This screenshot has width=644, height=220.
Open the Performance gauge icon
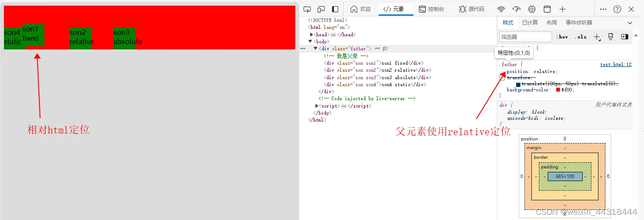click(517, 9)
